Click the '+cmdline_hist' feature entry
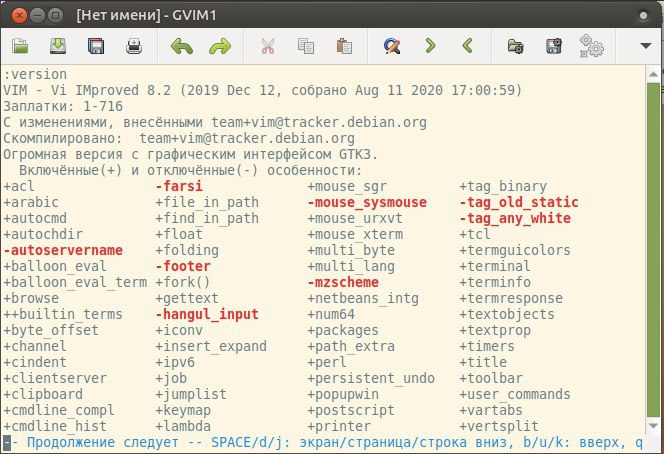This screenshot has height=454, width=664. point(55,426)
